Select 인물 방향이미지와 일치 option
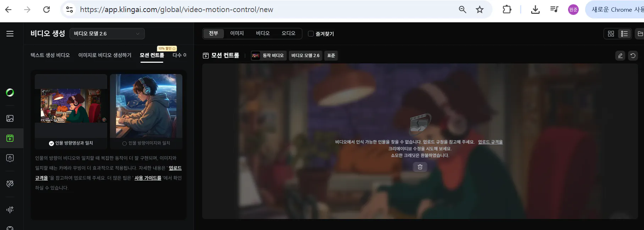The image size is (644, 230). coord(146,143)
